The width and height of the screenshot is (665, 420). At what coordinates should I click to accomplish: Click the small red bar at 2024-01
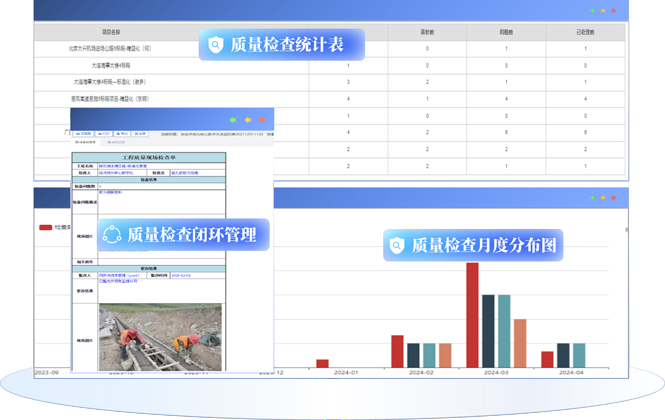point(322,363)
